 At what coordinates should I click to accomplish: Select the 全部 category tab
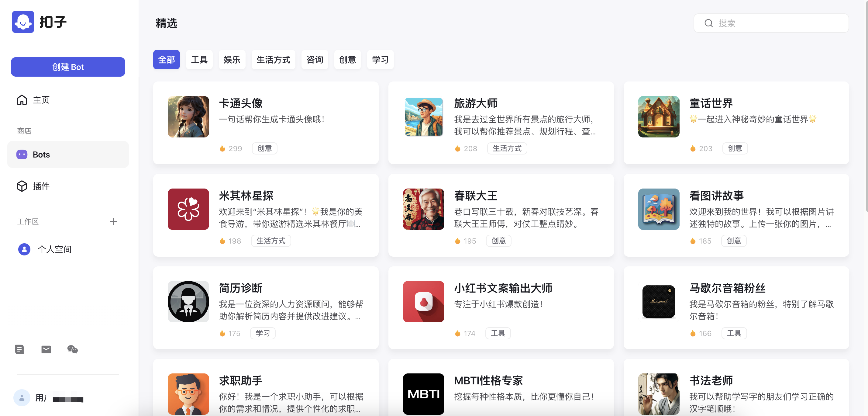(x=167, y=60)
